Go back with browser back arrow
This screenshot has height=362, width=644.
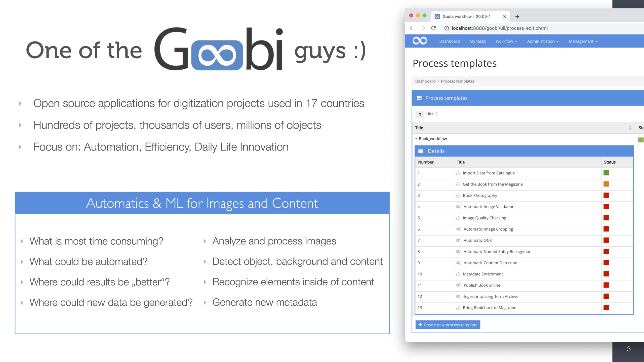(x=412, y=28)
